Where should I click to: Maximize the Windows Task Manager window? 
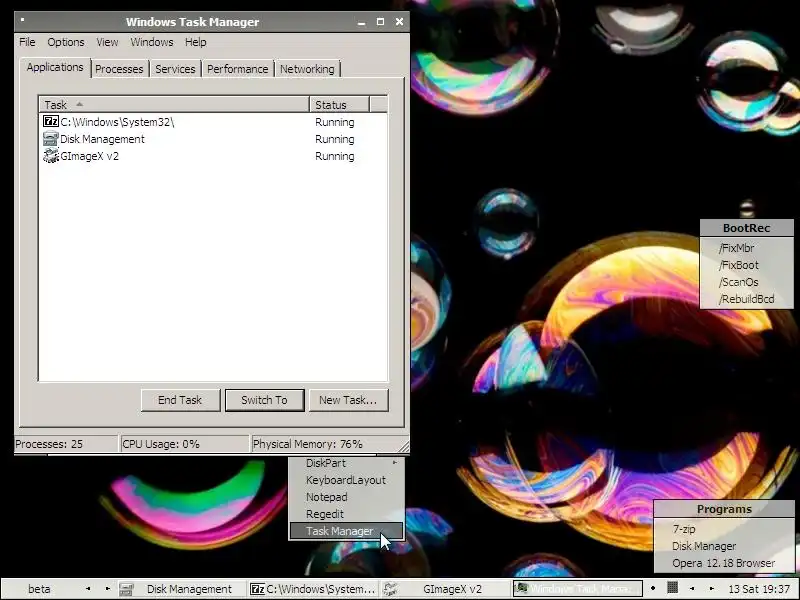click(380, 22)
